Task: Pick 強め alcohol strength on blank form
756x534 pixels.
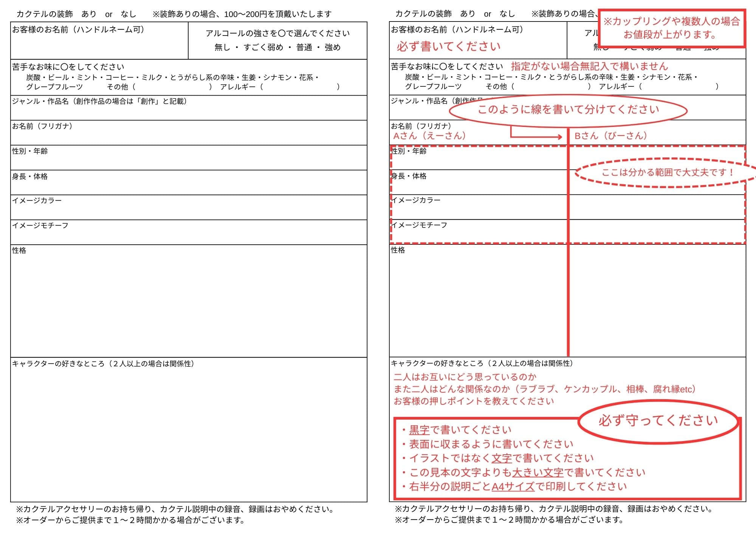Action: [332, 47]
